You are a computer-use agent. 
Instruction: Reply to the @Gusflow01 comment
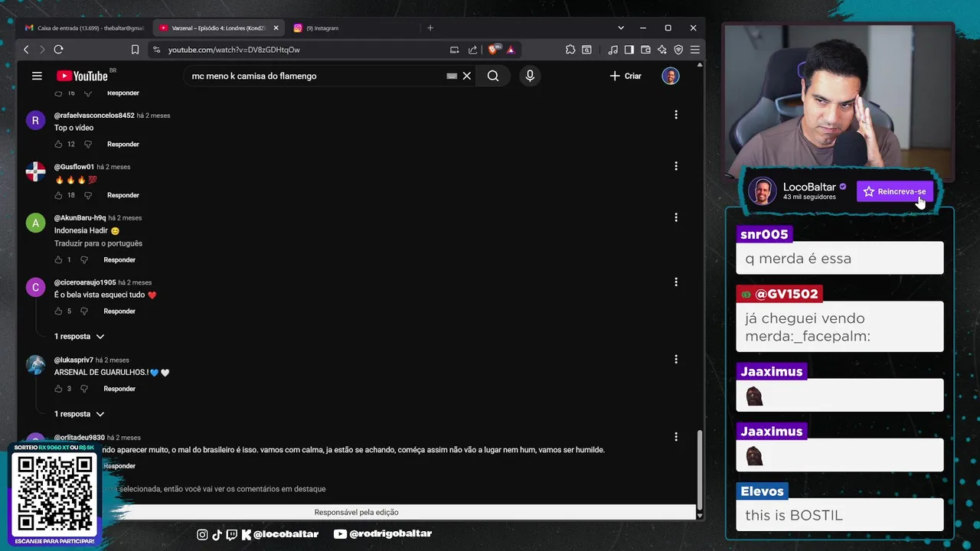tap(123, 195)
